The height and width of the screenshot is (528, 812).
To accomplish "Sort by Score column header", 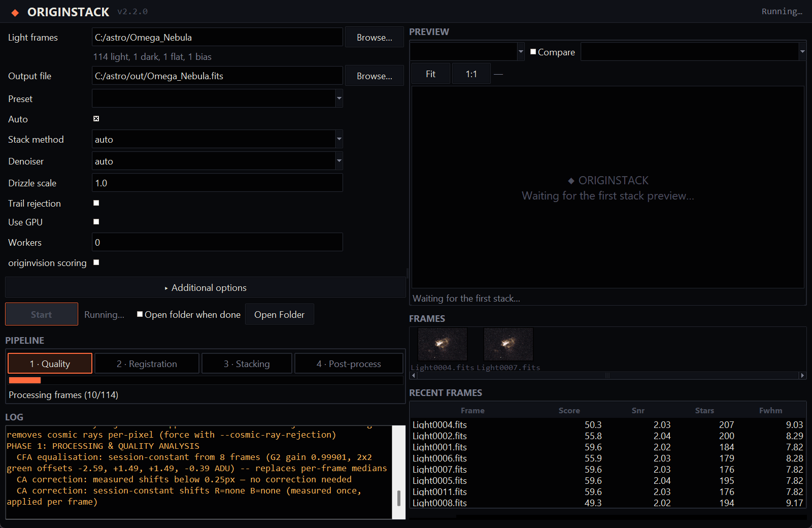I will pos(569,410).
